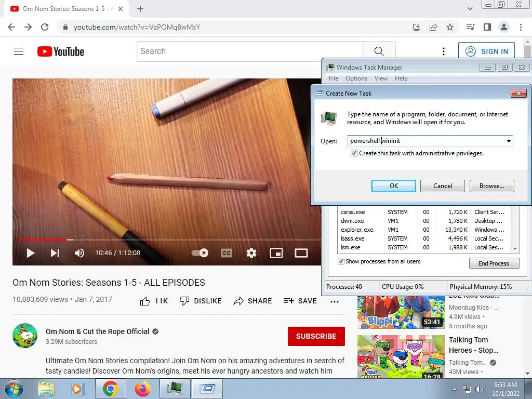Screen dimensions: 532x399
Task: Select csrss.exe process row
Action: [423, 212]
